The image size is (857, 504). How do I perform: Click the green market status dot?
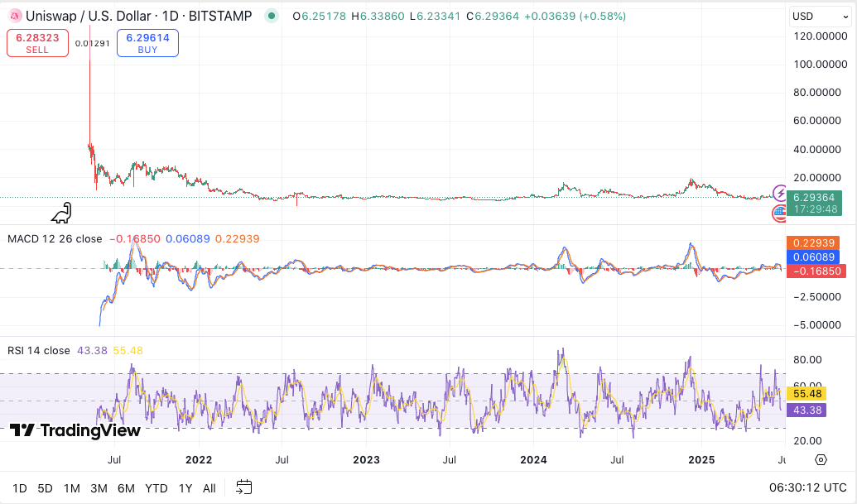coord(271,16)
